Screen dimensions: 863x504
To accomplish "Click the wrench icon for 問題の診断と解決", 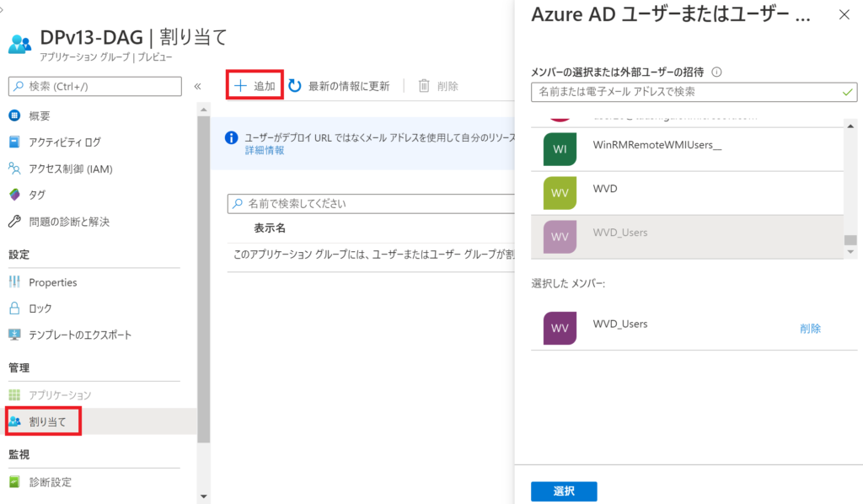I will coord(15,221).
